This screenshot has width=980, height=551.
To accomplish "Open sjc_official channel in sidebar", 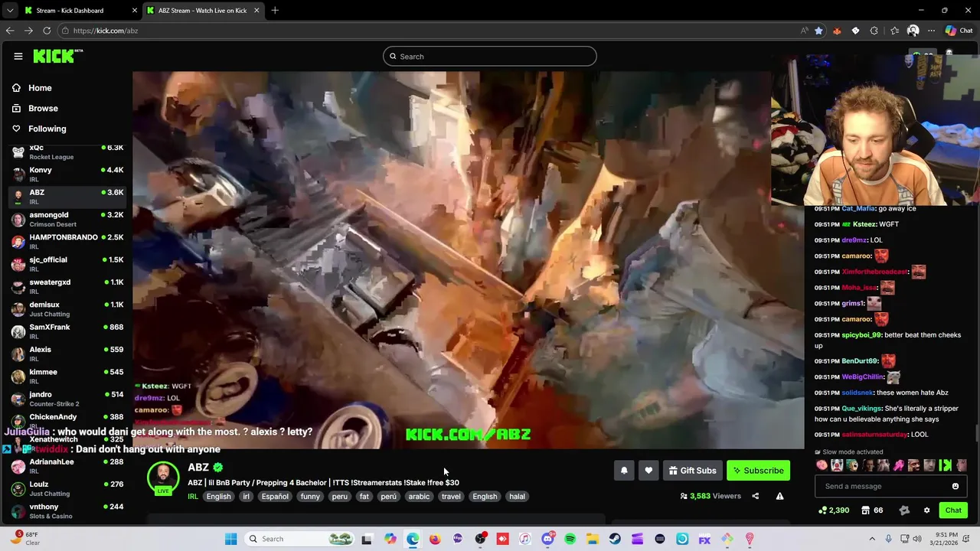I will 67,264.
